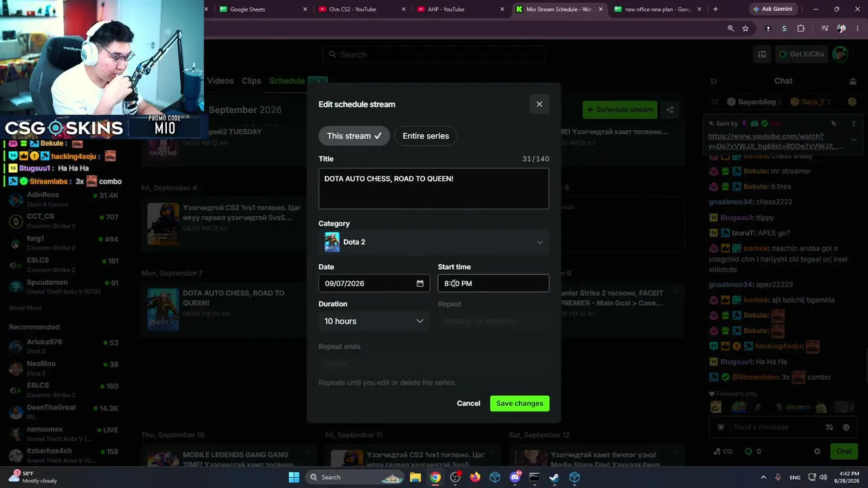Open the user profile avatar on Kick
Viewport: 868px width, 488px height.
[x=840, y=54]
